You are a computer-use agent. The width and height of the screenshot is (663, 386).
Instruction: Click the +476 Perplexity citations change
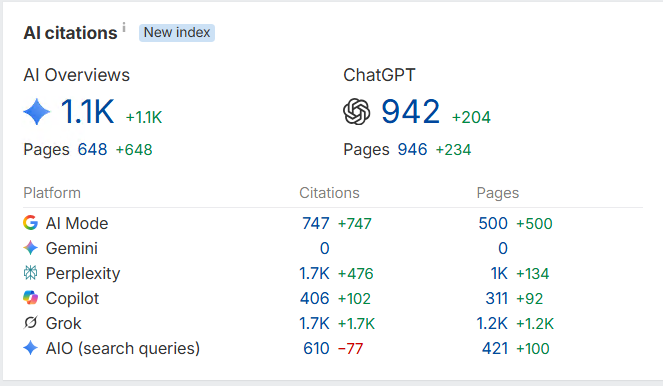pos(356,274)
